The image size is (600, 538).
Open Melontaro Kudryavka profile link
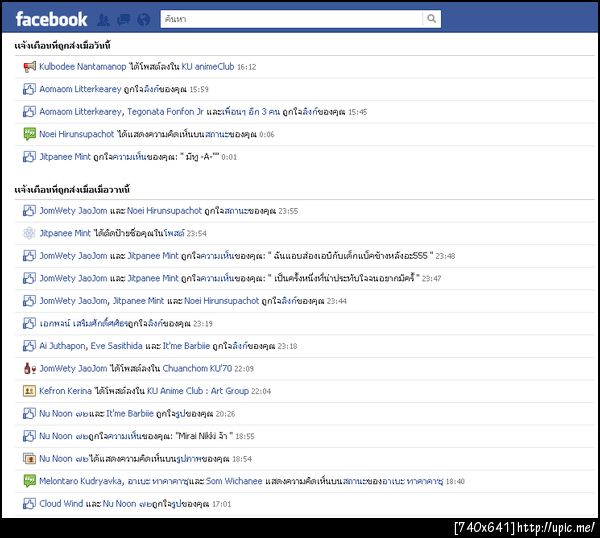tap(80, 481)
